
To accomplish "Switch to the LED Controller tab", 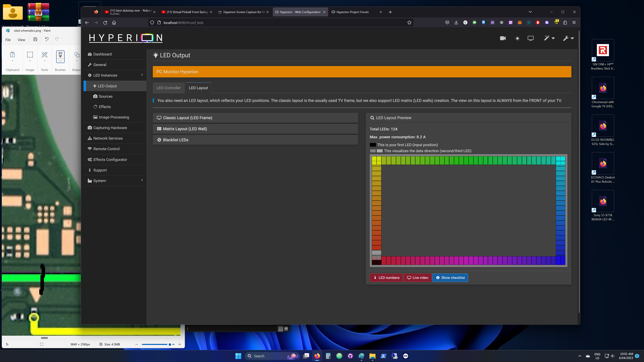I will point(169,88).
